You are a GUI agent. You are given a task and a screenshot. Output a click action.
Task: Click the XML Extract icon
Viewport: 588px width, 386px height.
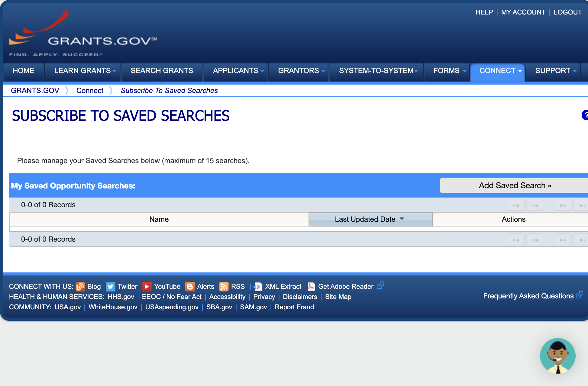point(258,286)
